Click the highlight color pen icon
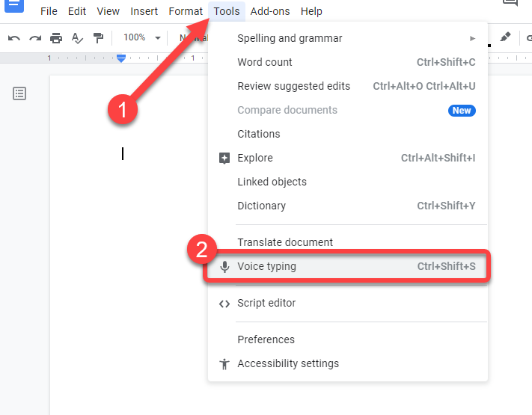The image size is (532, 415). pyautogui.click(x=505, y=37)
